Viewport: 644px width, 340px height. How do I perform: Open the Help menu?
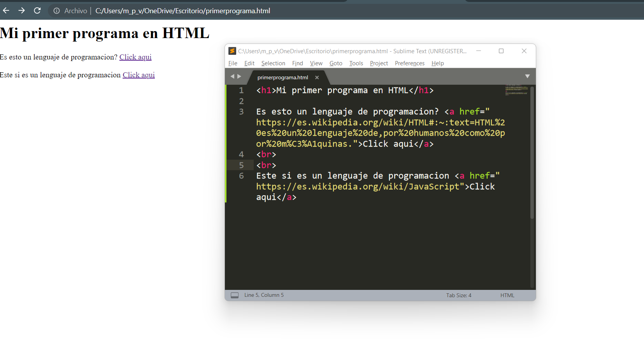(438, 63)
